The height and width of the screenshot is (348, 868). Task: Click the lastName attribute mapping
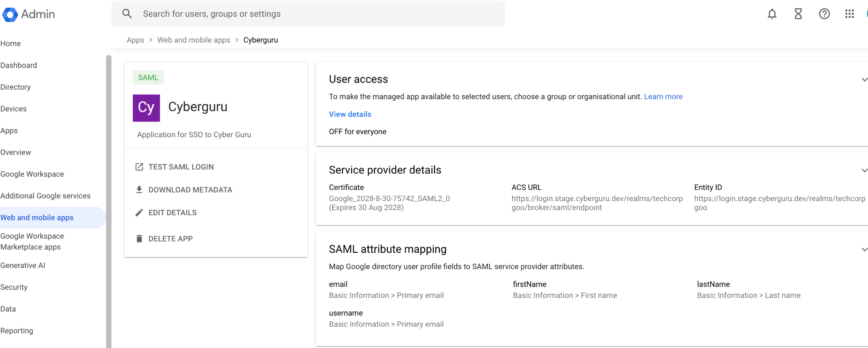[x=749, y=290]
